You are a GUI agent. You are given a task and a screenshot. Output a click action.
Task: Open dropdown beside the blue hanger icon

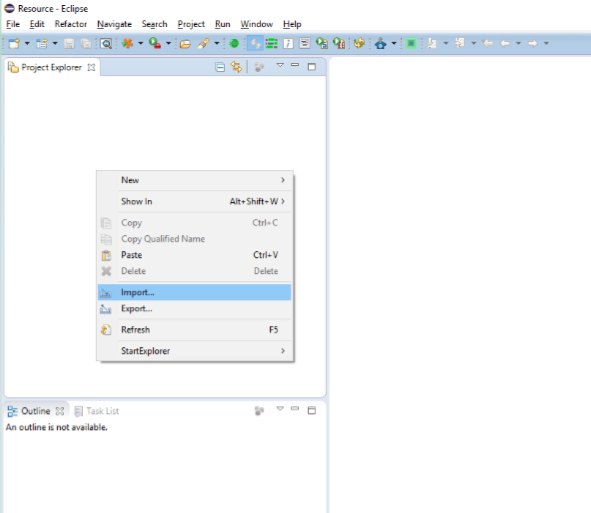click(394, 44)
